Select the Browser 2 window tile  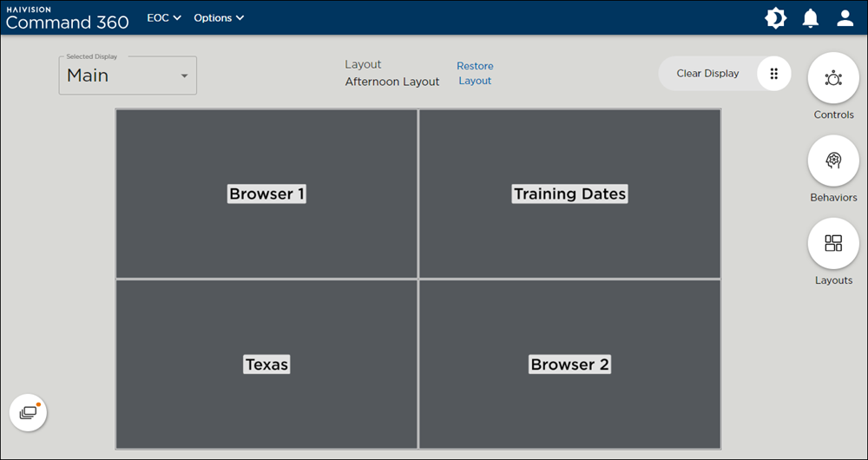(x=569, y=365)
